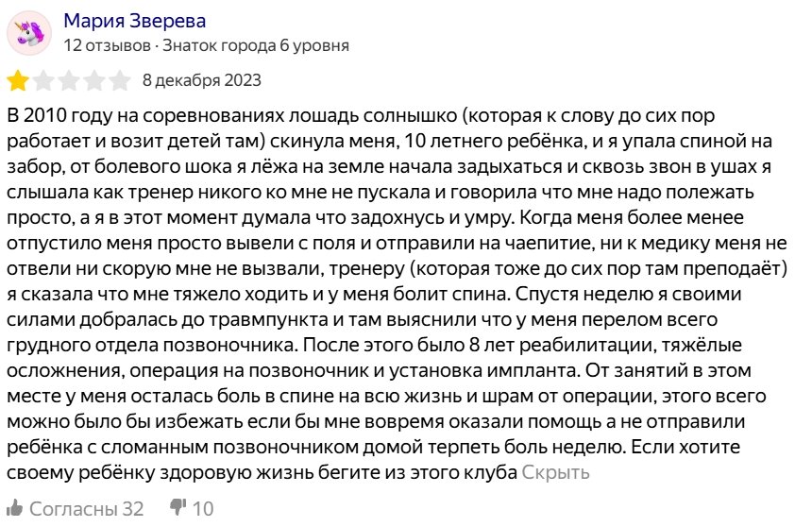The height and width of the screenshot is (527, 812).
Task: Click the Согласны 32 label
Action: [86, 509]
